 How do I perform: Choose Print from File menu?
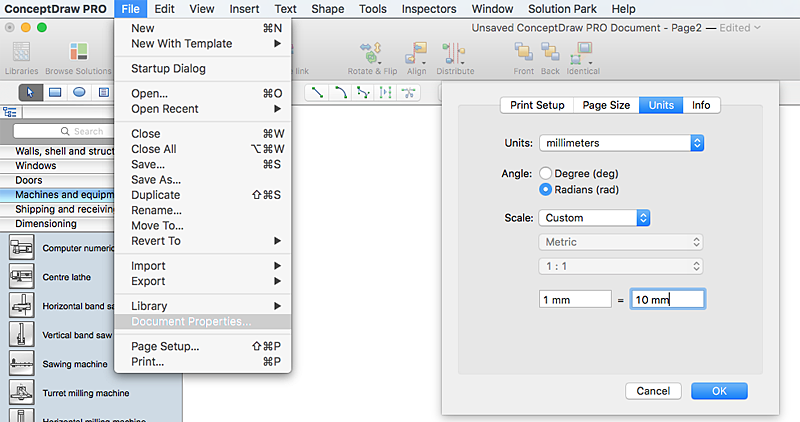point(203,362)
